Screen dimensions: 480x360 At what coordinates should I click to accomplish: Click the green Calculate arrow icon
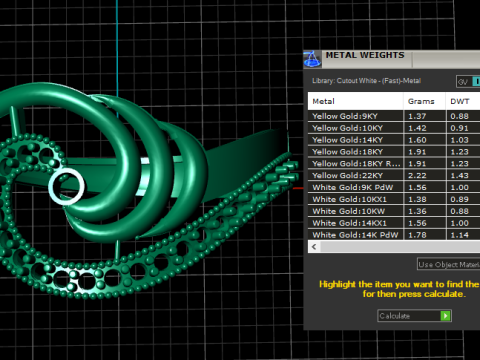tap(445, 316)
